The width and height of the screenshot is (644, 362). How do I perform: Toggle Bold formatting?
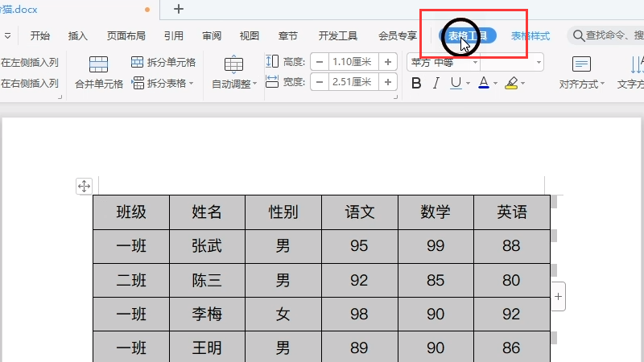[416, 83]
